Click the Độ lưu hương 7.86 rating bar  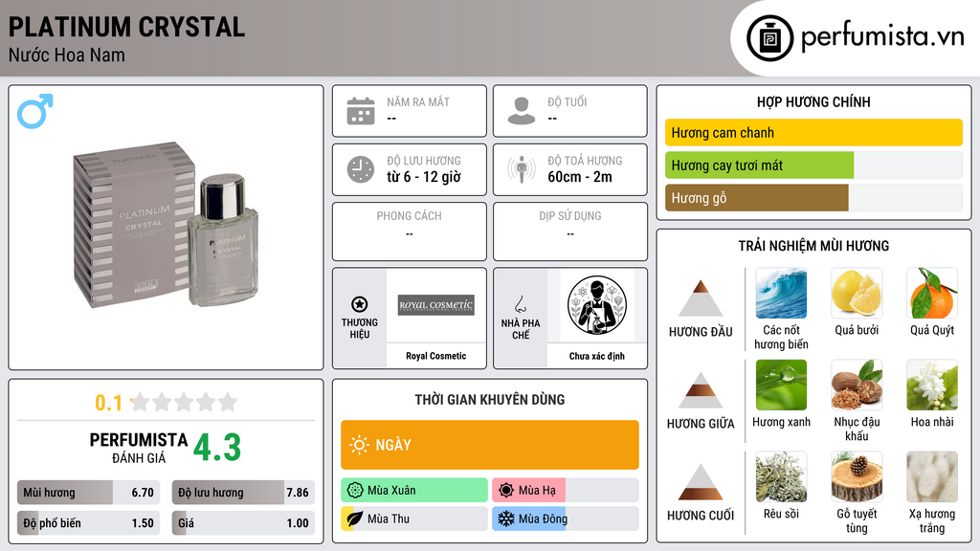243,493
